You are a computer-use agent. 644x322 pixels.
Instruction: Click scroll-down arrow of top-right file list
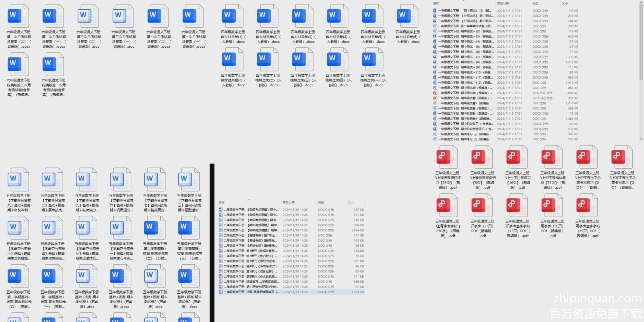(x=641, y=139)
